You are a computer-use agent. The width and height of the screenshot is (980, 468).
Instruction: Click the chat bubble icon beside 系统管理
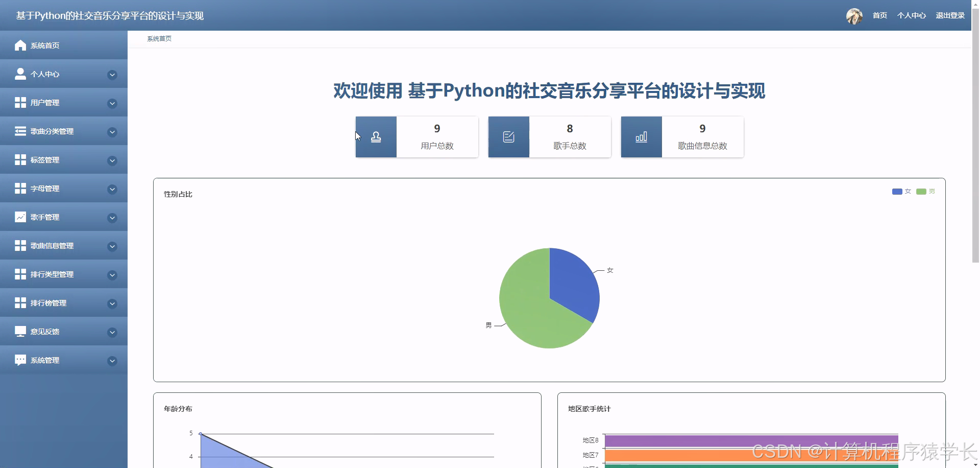pyautogui.click(x=20, y=360)
